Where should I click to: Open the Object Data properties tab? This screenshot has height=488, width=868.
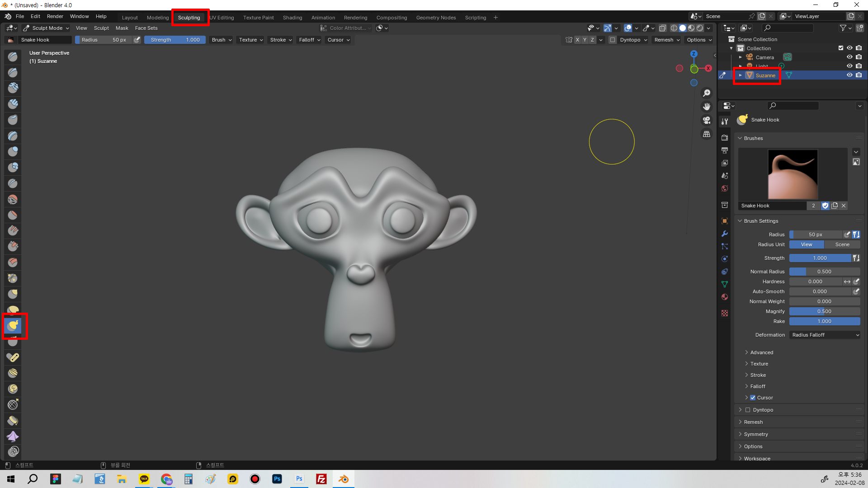click(725, 284)
